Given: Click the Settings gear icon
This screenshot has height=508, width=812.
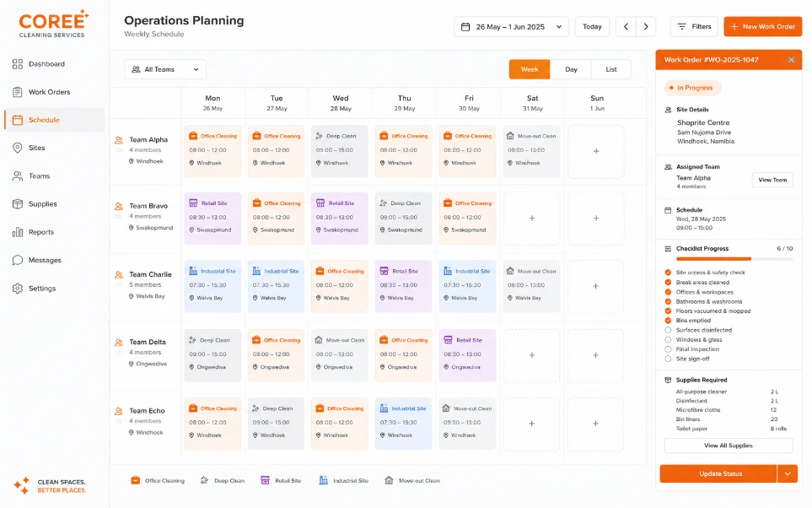Looking at the screenshot, I should [18, 289].
